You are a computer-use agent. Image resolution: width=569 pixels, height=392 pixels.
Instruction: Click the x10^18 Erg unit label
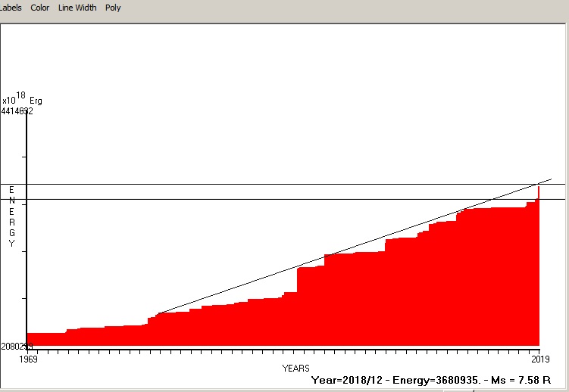pyautogui.click(x=22, y=99)
